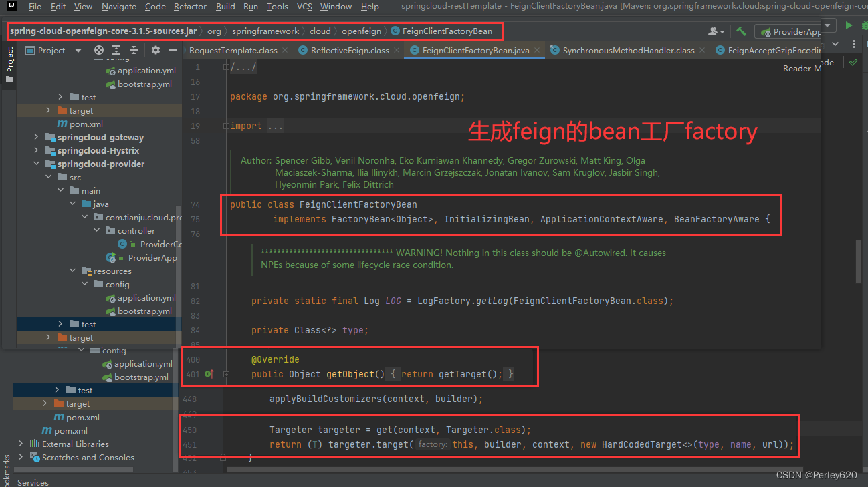Image resolution: width=868 pixels, height=487 pixels.
Task: Collapse the src folder node
Action: [x=49, y=178]
